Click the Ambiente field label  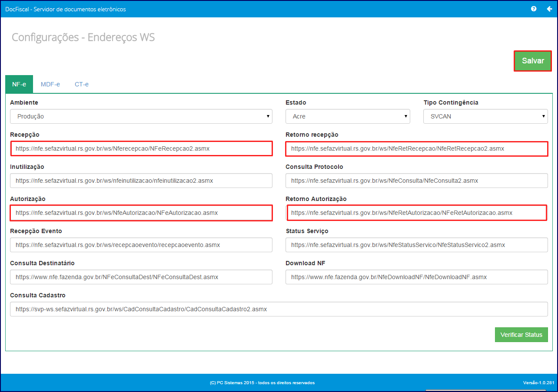[24, 102]
